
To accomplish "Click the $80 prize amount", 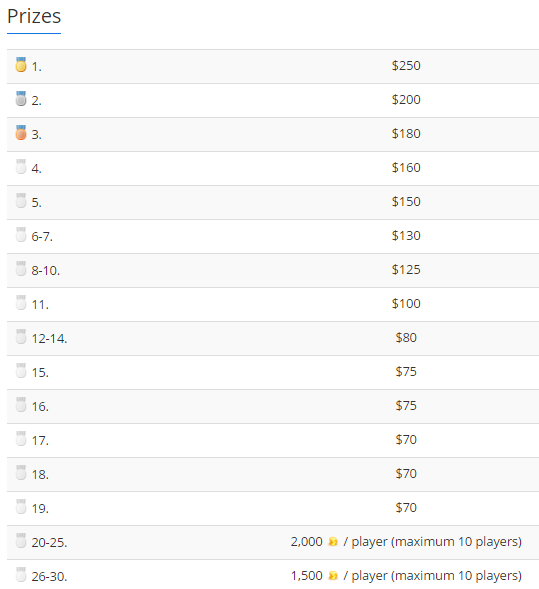I will [406, 337].
